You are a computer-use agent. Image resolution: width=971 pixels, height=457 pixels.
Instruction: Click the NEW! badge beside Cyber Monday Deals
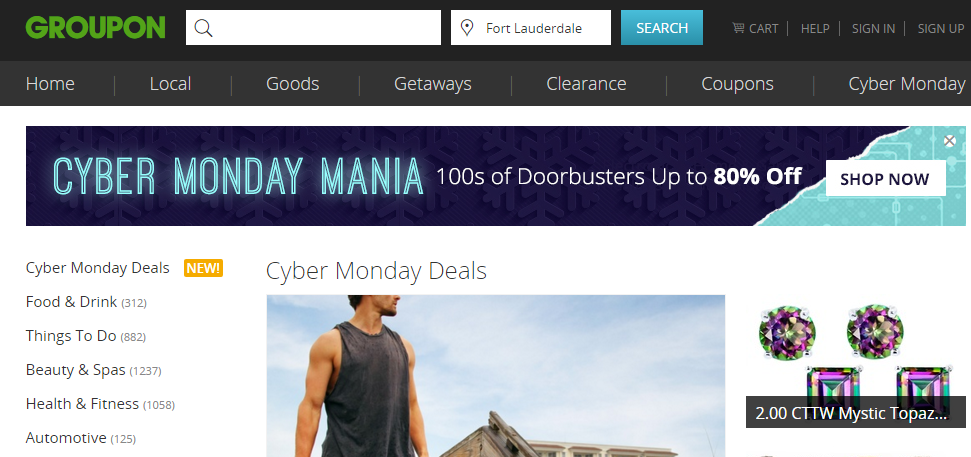[203, 268]
